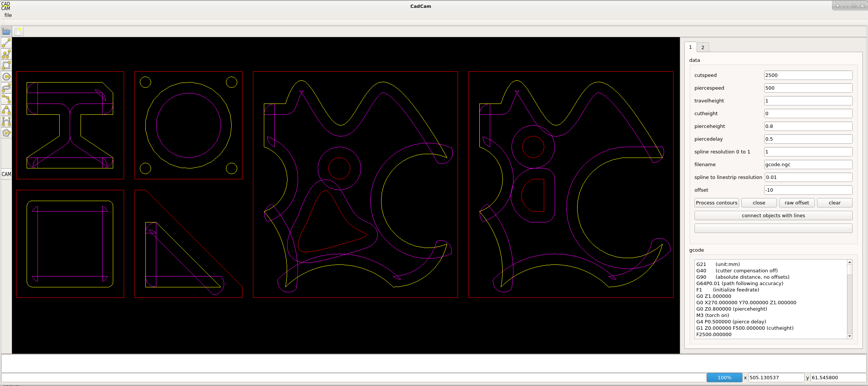Select the line drawing tool

click(x=6, y=43)
